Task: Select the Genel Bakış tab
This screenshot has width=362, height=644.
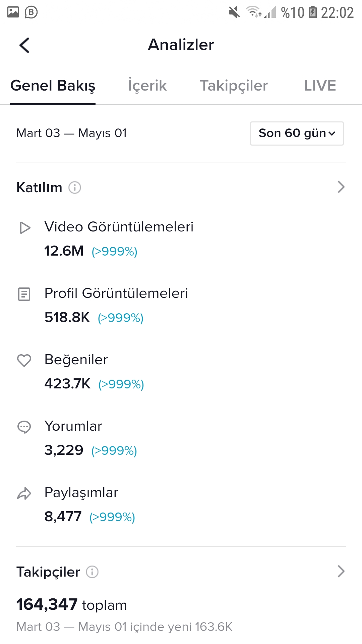Action: point(53,86)
